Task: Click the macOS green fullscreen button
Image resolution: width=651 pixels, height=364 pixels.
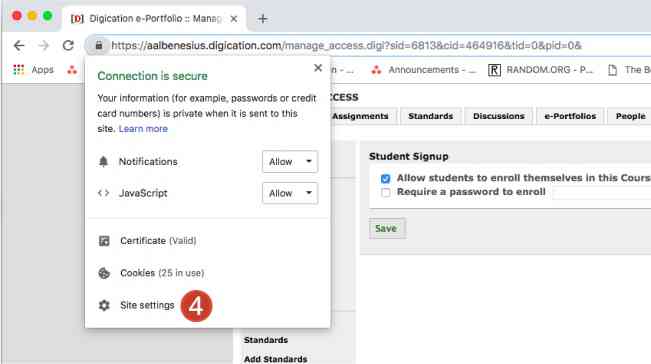Action: tap(47, 16)
